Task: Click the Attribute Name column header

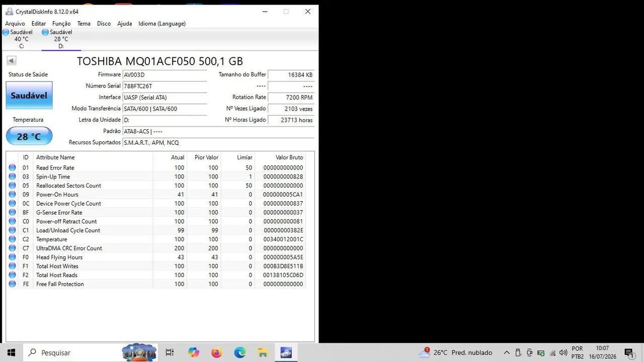Action: coord(93,157)
